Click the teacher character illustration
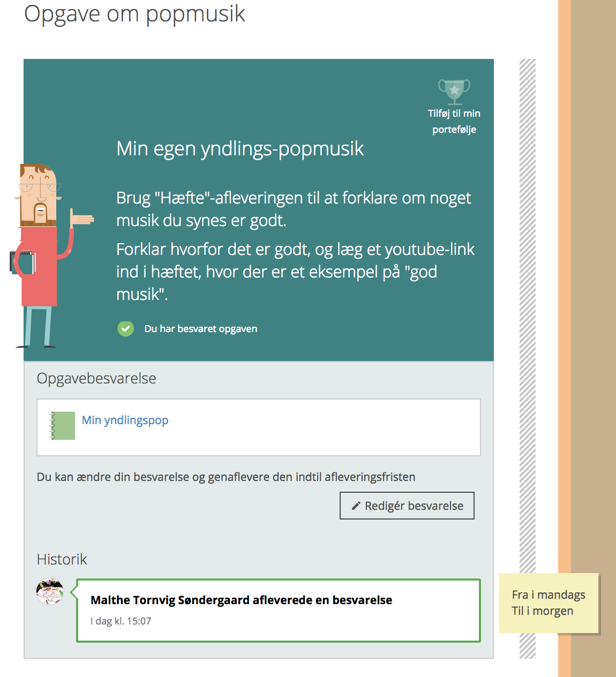Image resolution: width=616 pixels, height=677 pixels. coord(52,255)
